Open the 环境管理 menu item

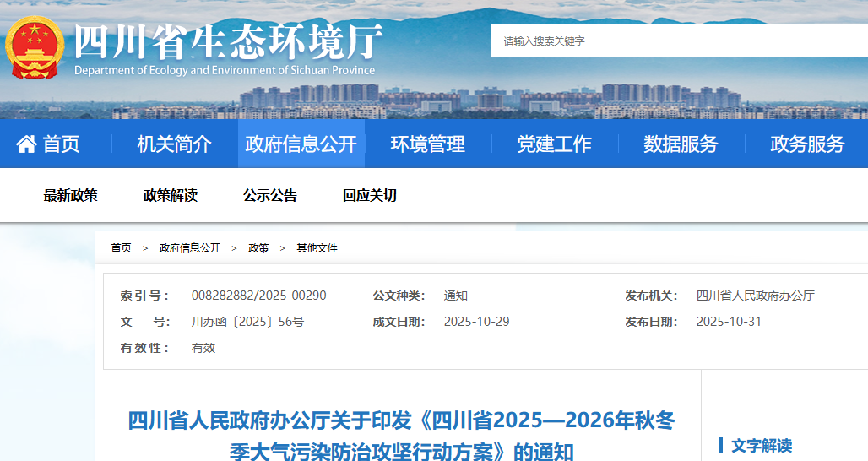click(428, 144)
